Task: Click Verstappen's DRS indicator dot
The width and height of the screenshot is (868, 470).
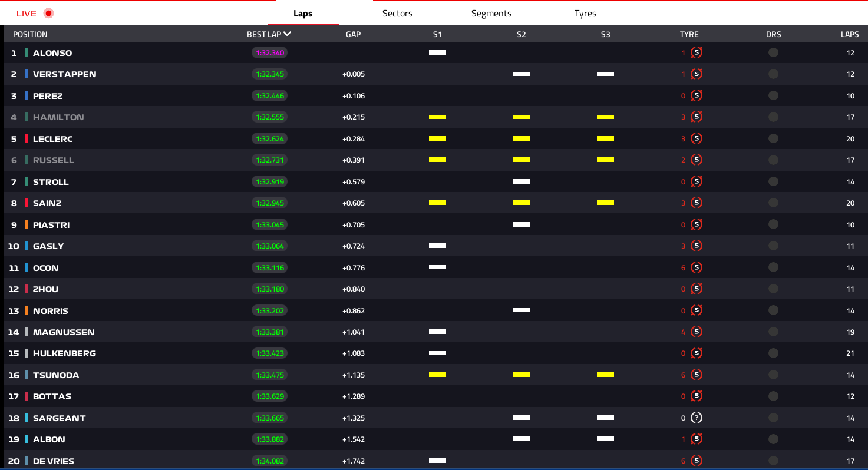Action: [x=773, y=74]
